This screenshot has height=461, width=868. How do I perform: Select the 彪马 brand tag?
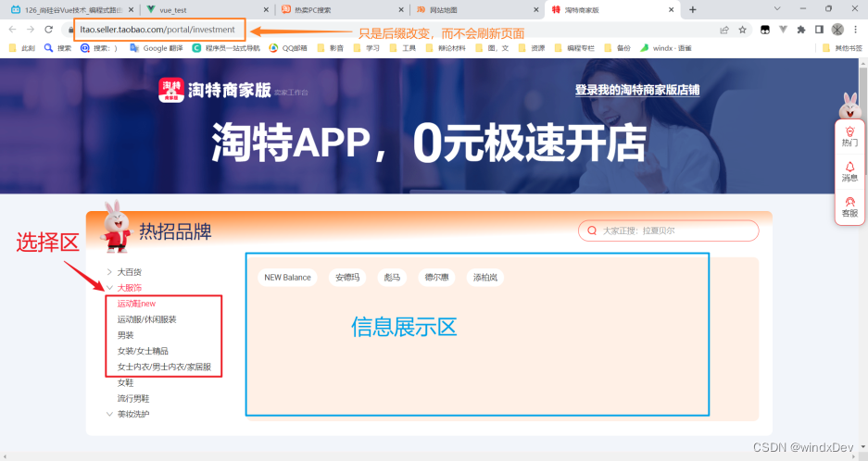[x=392, y=278]
